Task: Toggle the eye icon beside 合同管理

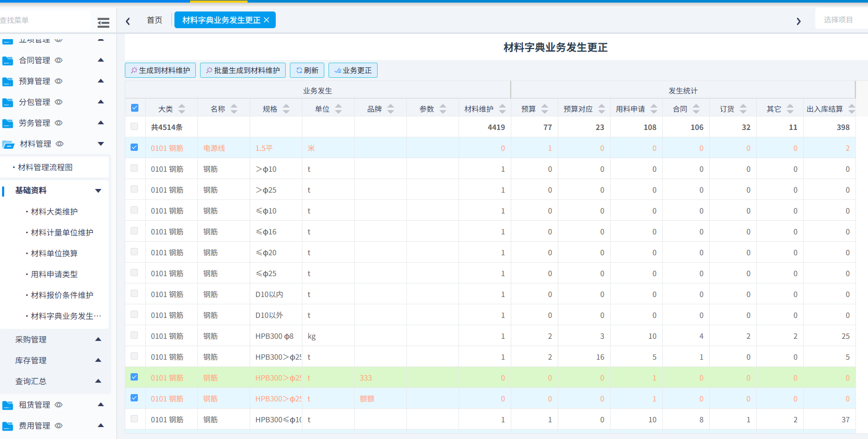Action: [x=58, y=61]
